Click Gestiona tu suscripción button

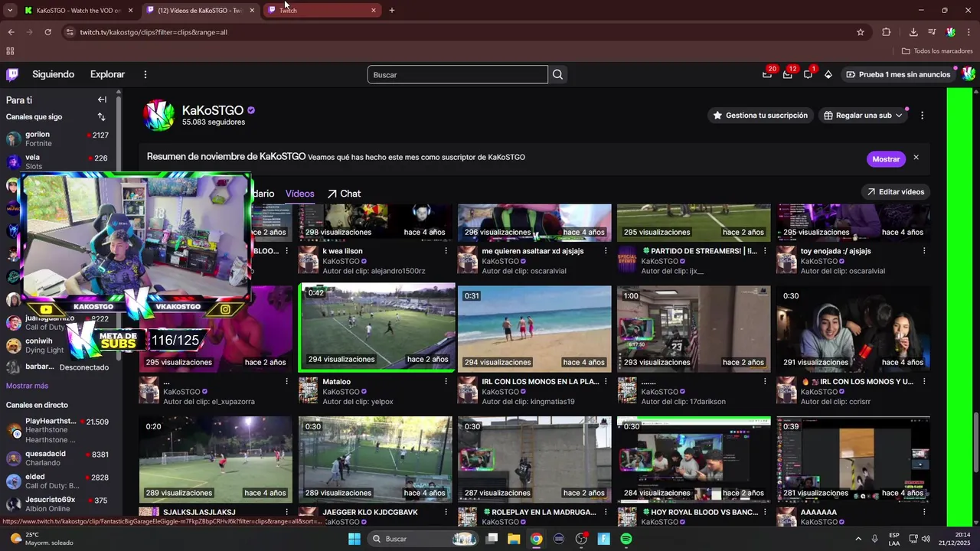760,116
